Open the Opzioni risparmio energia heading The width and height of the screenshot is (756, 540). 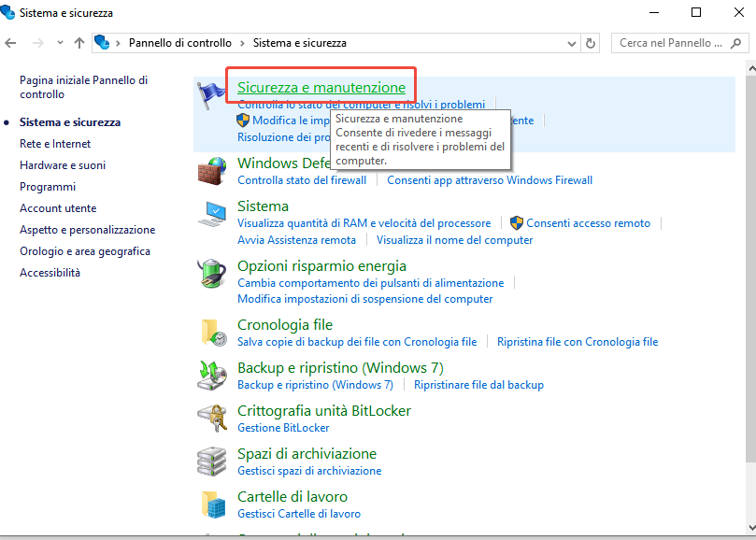coord(321,266)
